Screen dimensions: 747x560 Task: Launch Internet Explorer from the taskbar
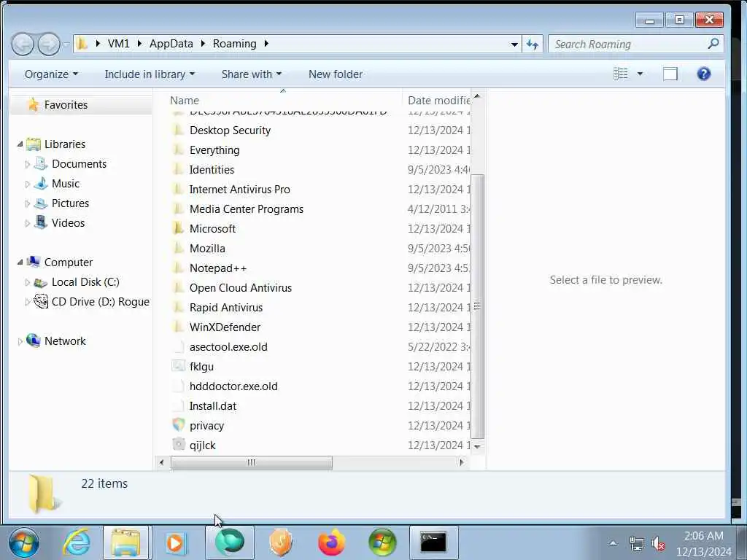(76, 542)
